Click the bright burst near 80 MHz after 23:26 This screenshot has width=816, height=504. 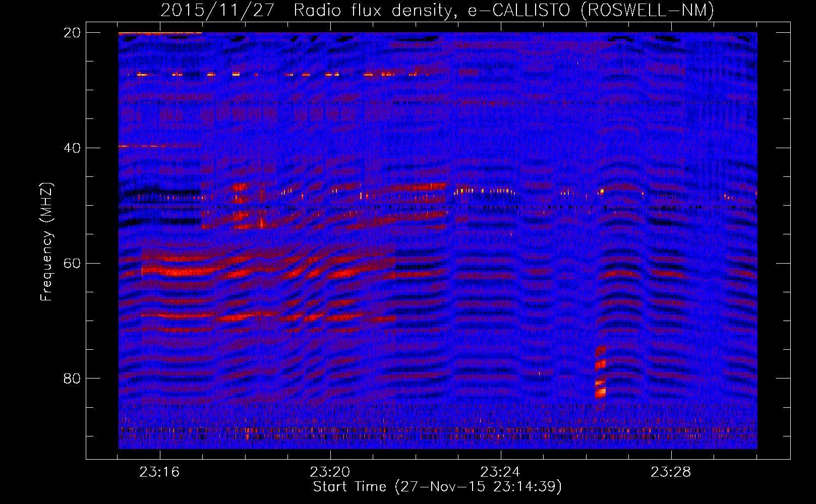point(600,372)
